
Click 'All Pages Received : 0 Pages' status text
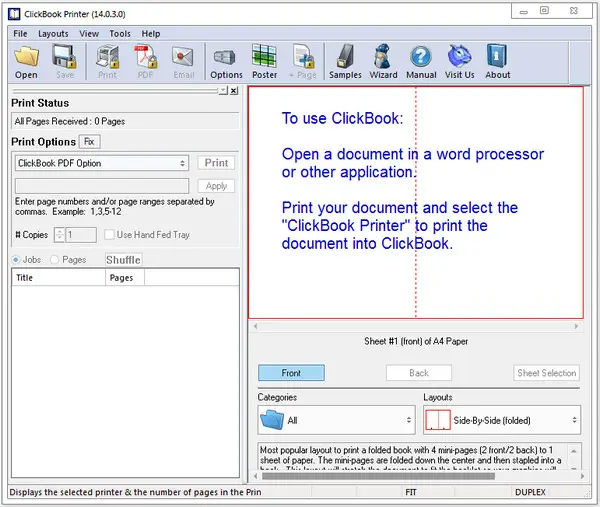coord(70,121)
